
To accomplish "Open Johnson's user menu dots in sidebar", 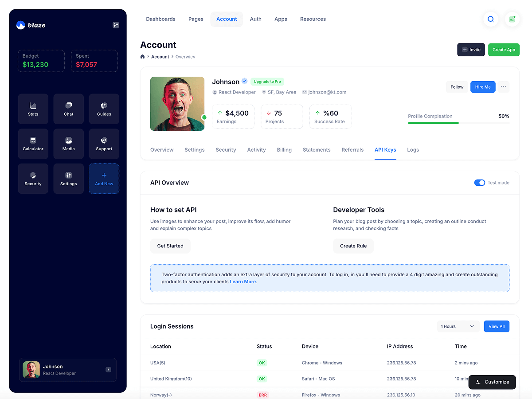I will 108,370.
